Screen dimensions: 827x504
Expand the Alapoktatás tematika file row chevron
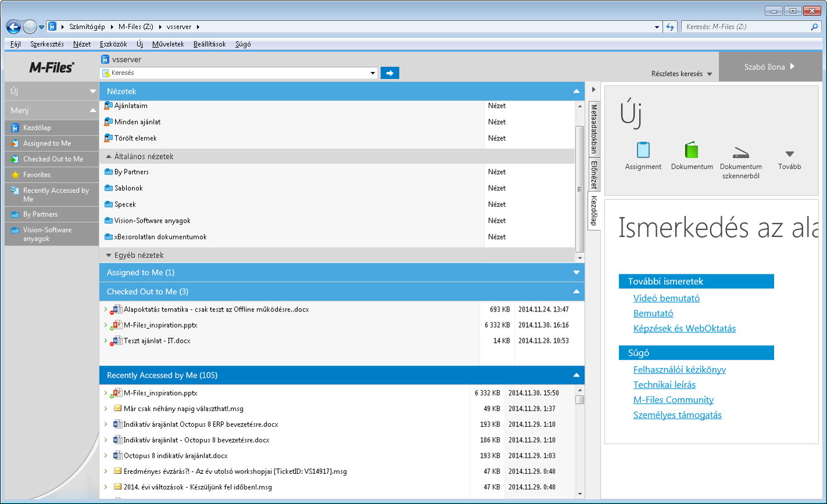105,310
